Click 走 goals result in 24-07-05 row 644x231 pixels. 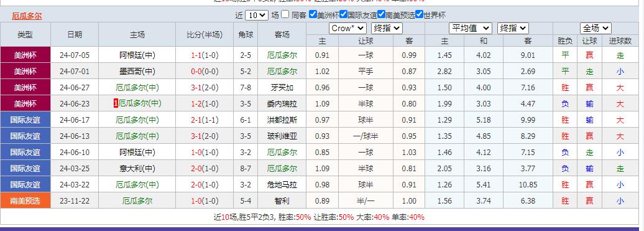pos(620,55)
